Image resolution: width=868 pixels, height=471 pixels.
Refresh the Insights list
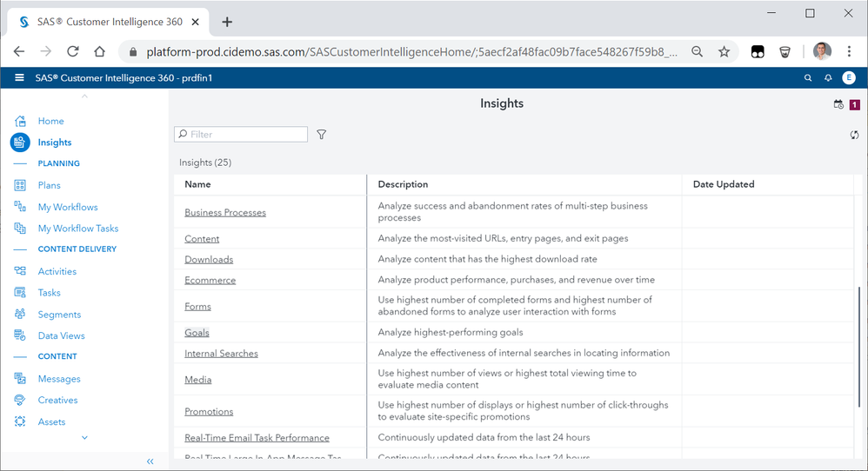point(854,135)
